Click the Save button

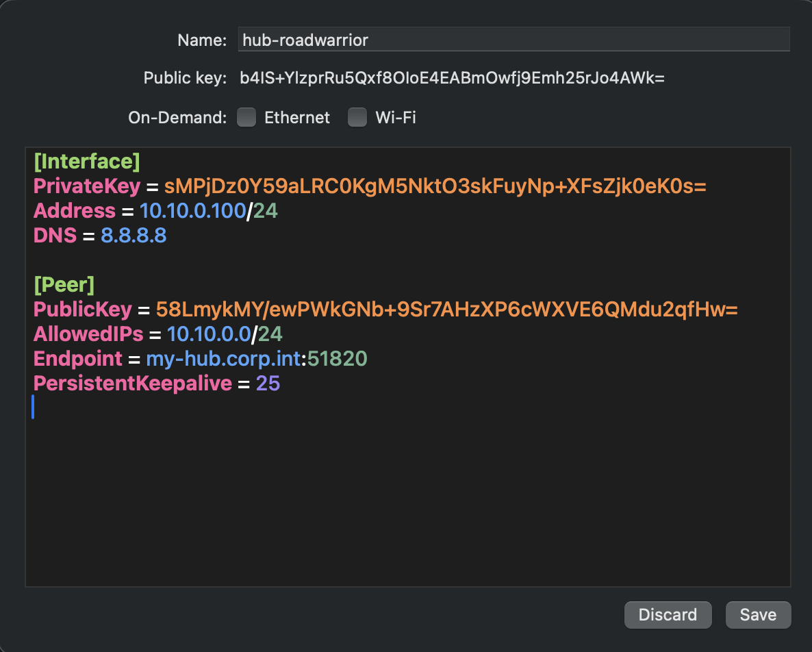point(758,615)
